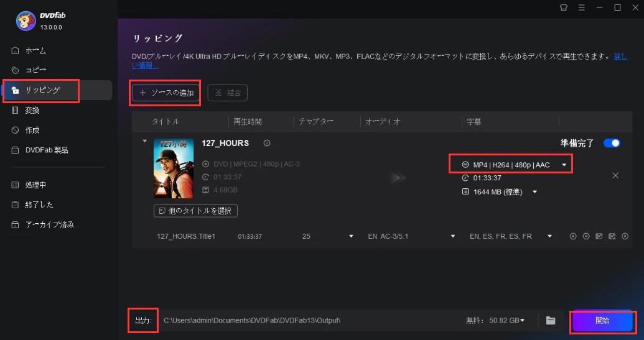Open advanced settings hexagon icon for Title1
The width and height of the screenshot is (644, 340).
click(x=586, y=236)
